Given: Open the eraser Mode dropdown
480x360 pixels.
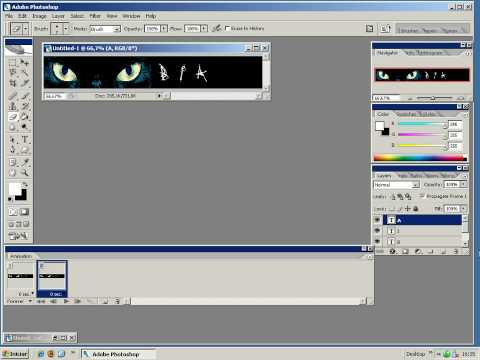Looking at the screenshot, I should tap(117, 29).
